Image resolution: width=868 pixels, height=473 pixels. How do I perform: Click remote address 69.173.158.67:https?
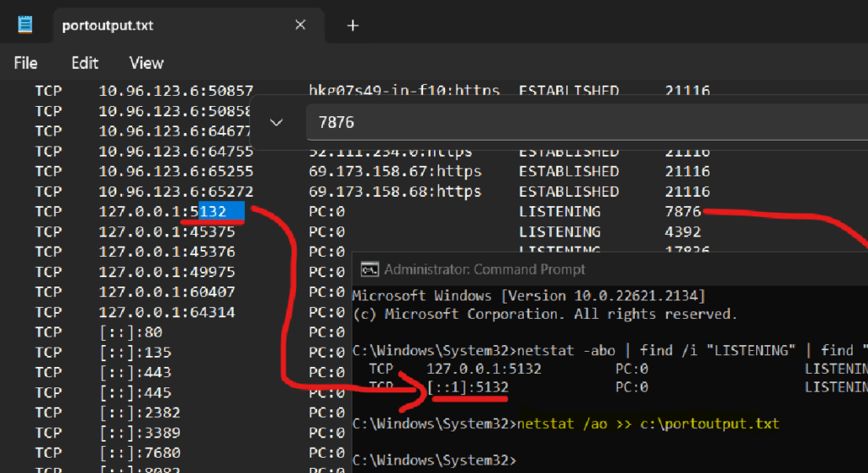click(x=395, y=171)
